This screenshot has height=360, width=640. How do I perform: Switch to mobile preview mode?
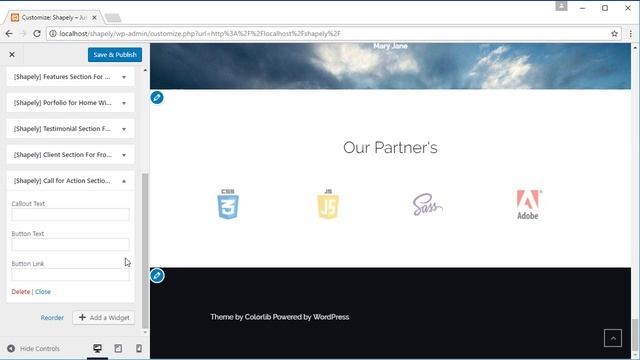[139, 348]
